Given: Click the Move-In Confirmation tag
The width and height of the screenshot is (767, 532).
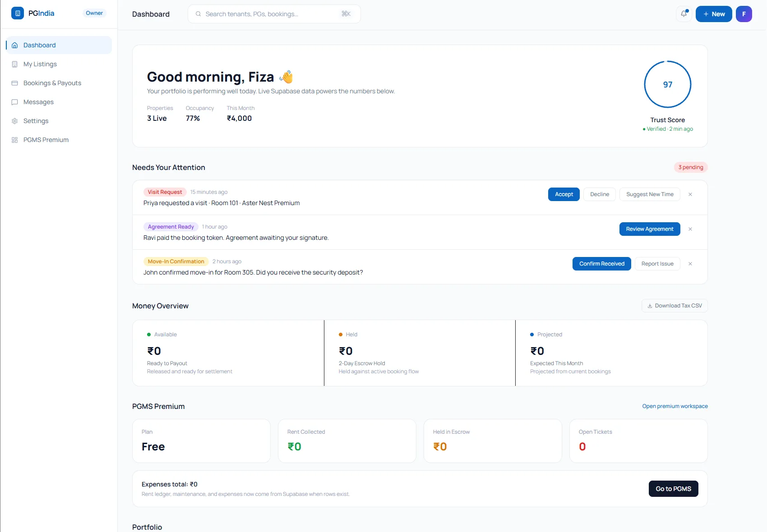Looking at the screenshot, I should (x=176, y=261).
